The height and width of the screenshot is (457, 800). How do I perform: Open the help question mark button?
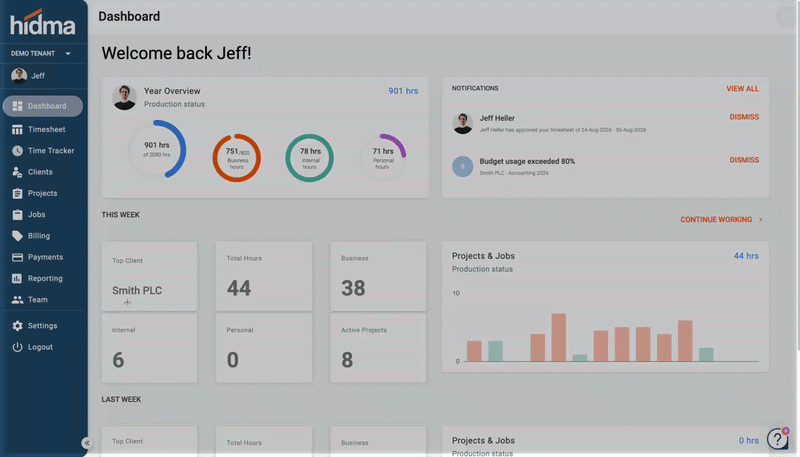pos(777,439)
